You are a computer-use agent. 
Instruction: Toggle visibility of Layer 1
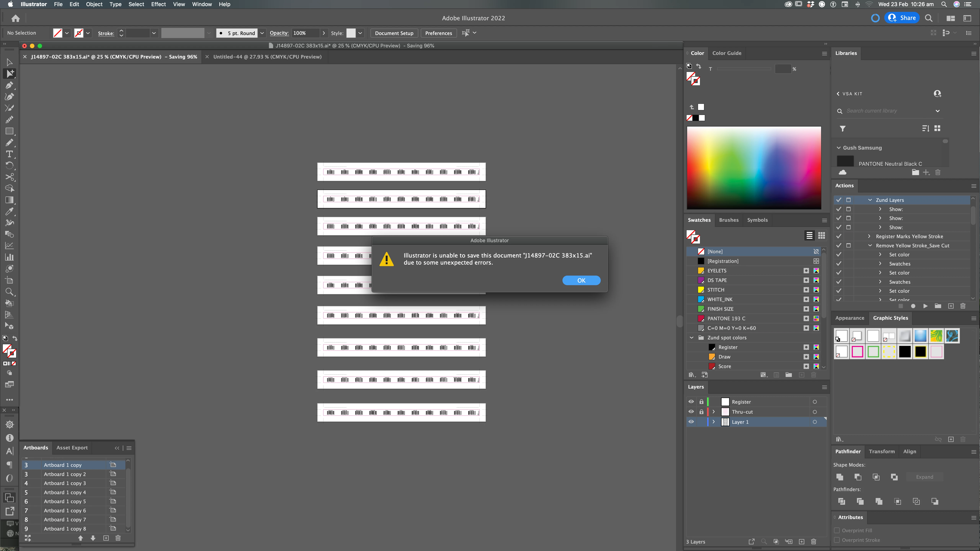tap(691, 422)
